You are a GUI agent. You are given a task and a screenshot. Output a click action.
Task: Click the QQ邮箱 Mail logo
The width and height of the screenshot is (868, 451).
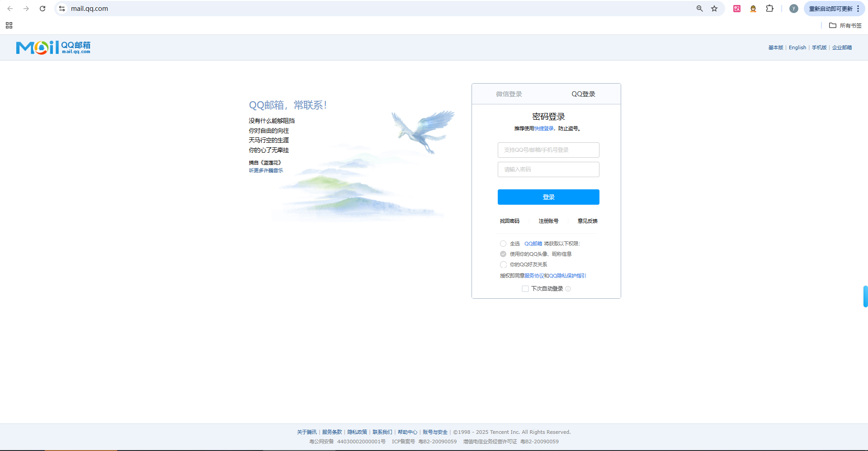click(53, 47)
